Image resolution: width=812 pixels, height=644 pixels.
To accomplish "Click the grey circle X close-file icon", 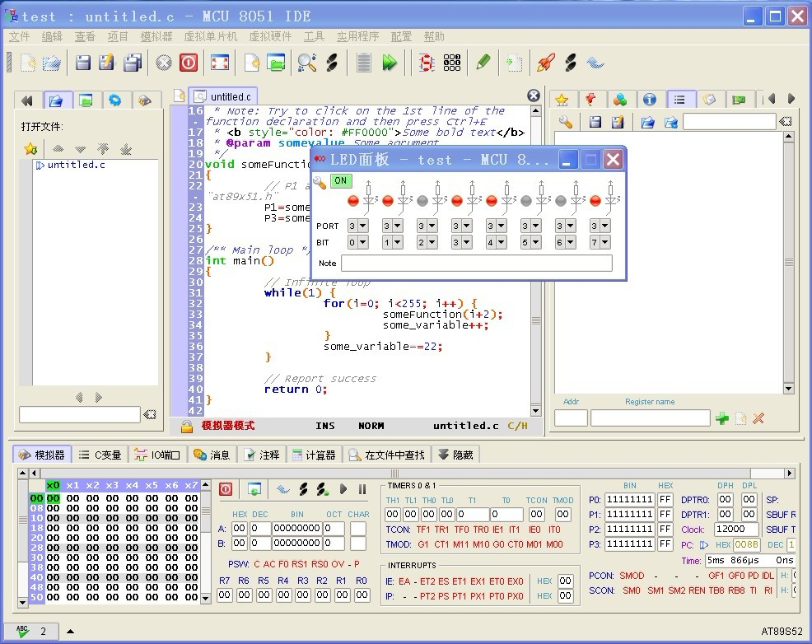I will click(164, 63).
